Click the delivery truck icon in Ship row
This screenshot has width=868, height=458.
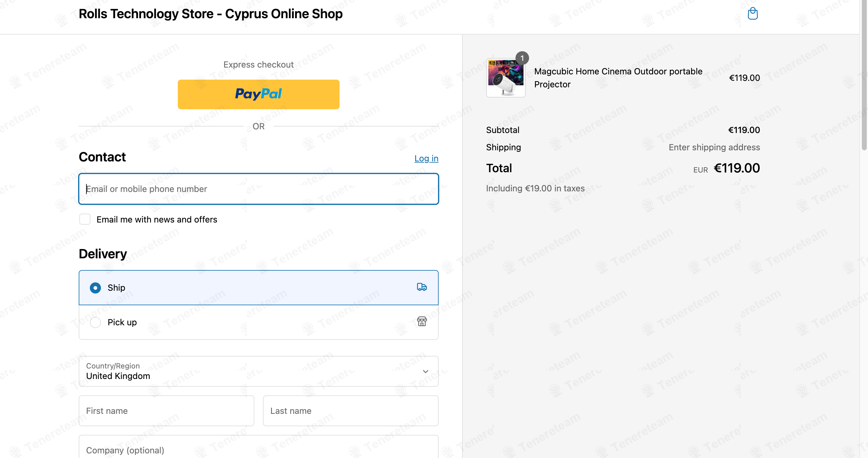pyautogui.click(x=422, y=287)
